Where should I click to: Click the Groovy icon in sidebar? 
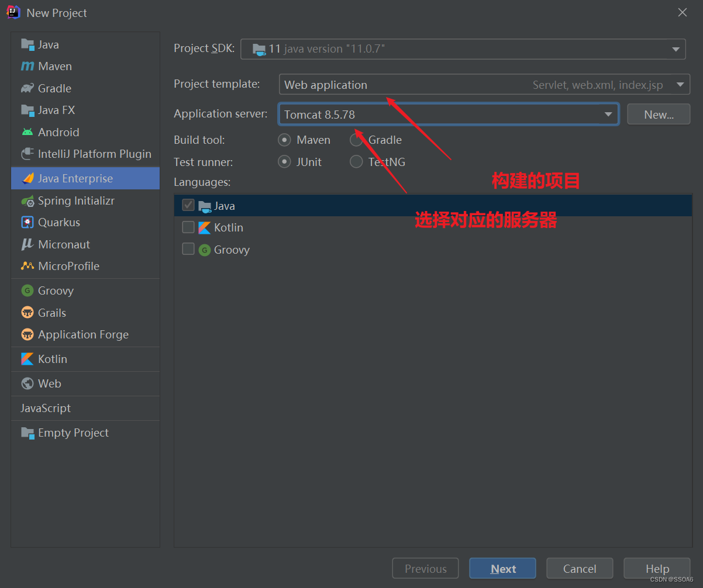[27, 290]
